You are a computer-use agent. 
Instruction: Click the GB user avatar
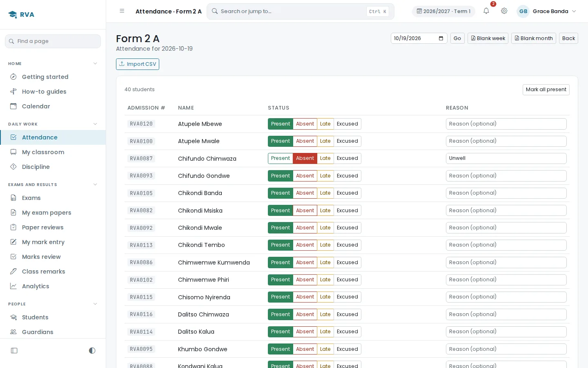click(523, 11)
